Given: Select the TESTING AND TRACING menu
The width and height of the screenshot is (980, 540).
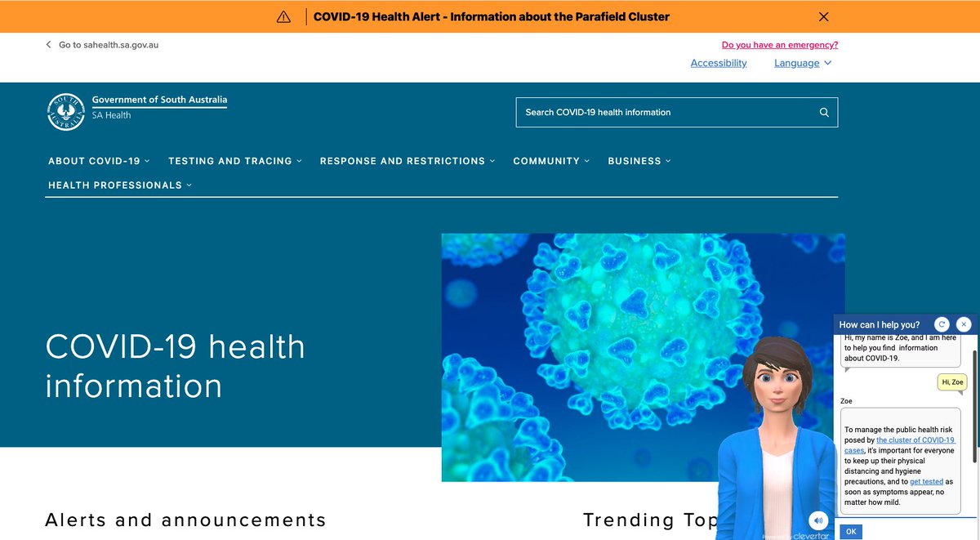Looking at the screenshot, I should (234, 161).
